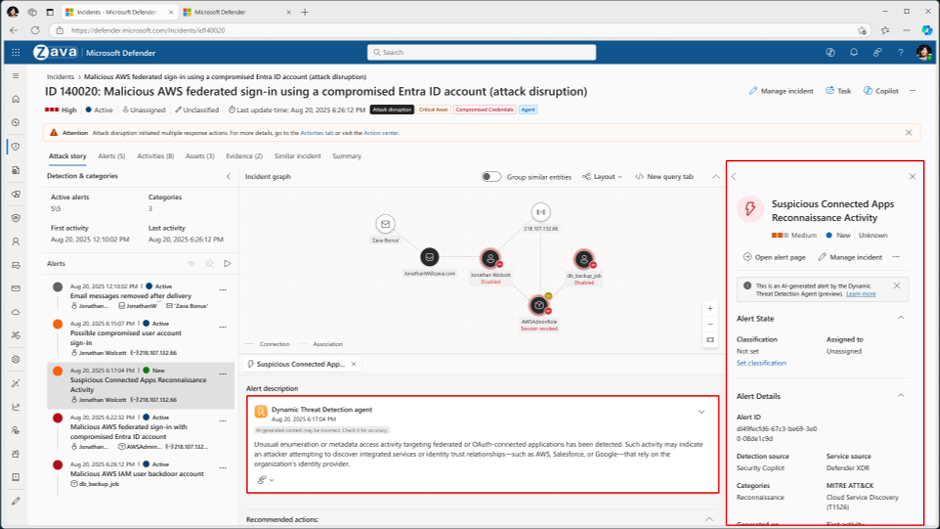Image resolution: width=940 pixels, height=529 pixels.
Task: Switch to the Activities (8) tab
Action: tap(155, 156)
